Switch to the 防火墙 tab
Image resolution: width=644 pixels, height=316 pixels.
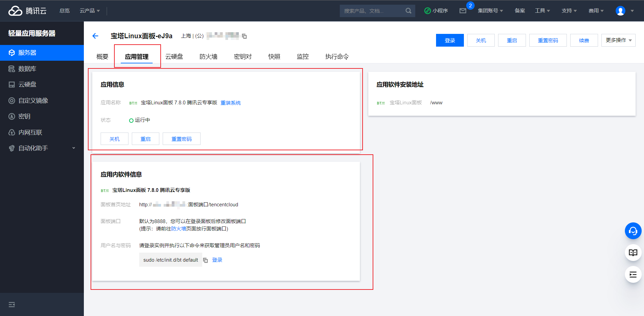[x=208, y=57]
